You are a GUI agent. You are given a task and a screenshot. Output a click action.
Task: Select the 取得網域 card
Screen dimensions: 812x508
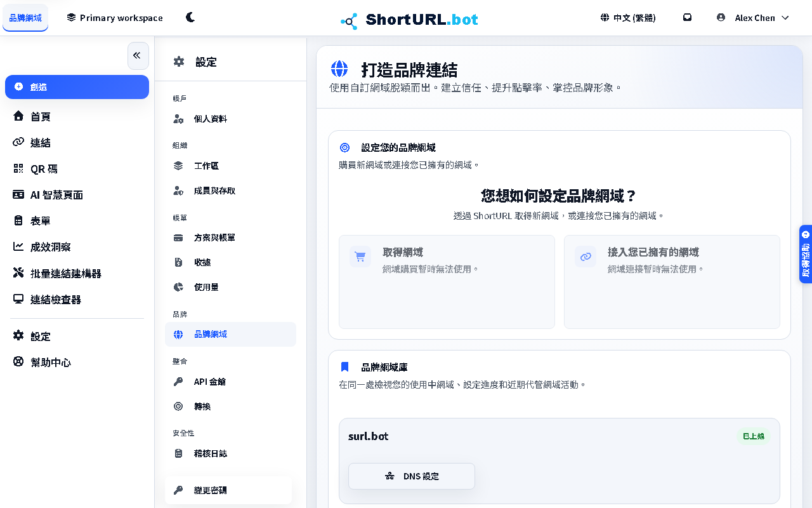click(x=447, y=282)
